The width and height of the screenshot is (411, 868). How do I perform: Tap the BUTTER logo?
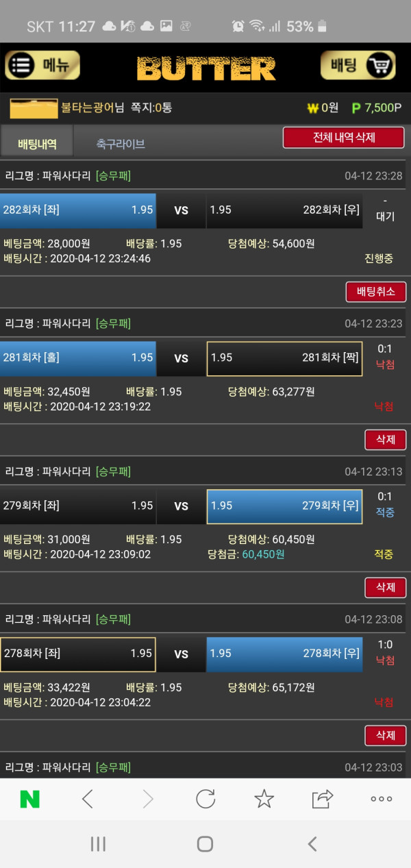[x=206, y=69]
